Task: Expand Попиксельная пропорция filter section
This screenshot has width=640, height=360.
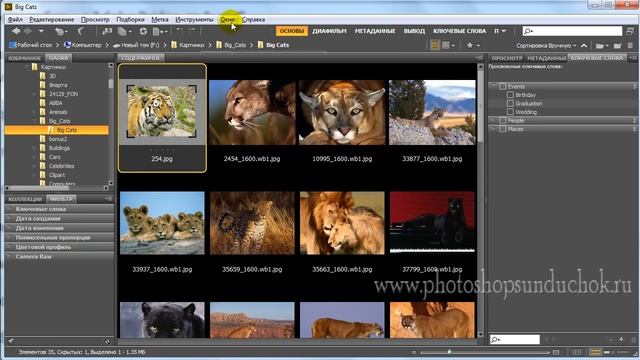Action: [60, 238]
